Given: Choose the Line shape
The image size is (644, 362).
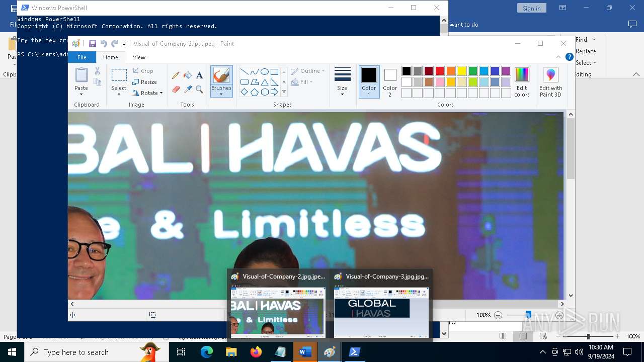Looking at the screenshot, I should click(x=244, y=71).
